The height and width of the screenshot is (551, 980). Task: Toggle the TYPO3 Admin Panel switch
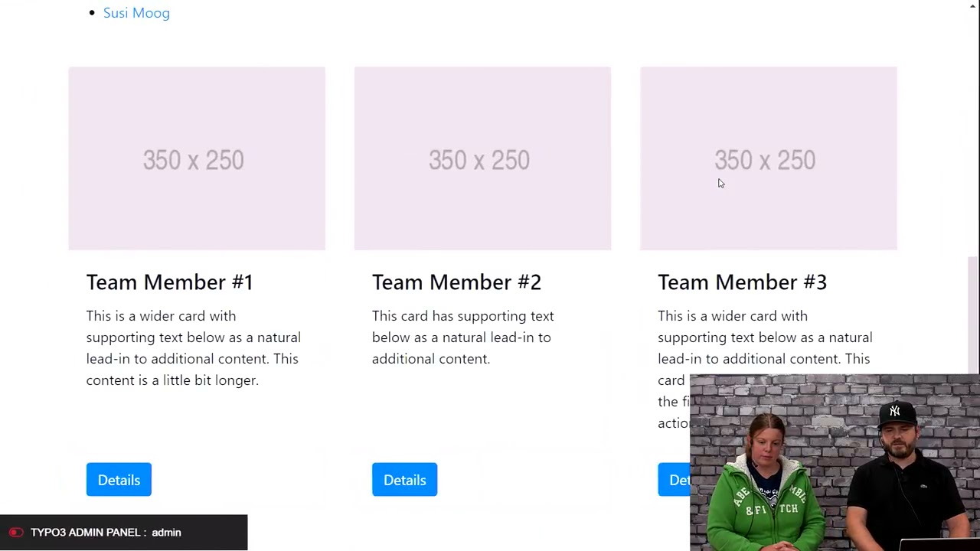[16, 533]
